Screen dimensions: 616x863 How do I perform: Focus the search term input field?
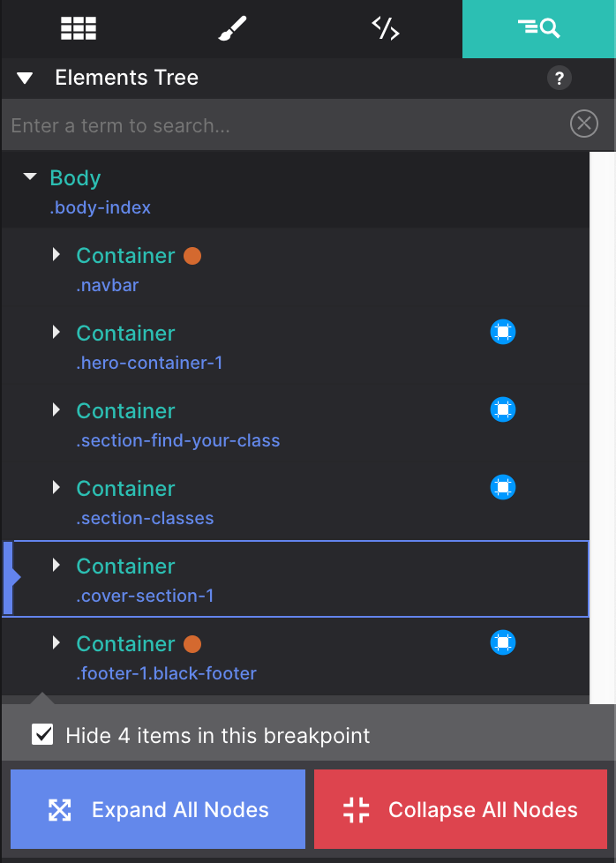pyautogui.click(x=286, y=125)
